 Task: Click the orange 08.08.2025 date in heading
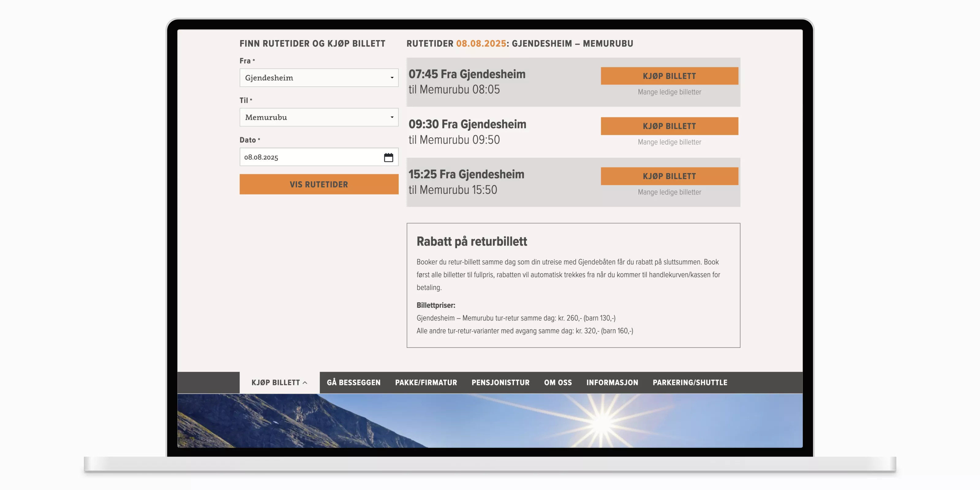tap(481, 44)
